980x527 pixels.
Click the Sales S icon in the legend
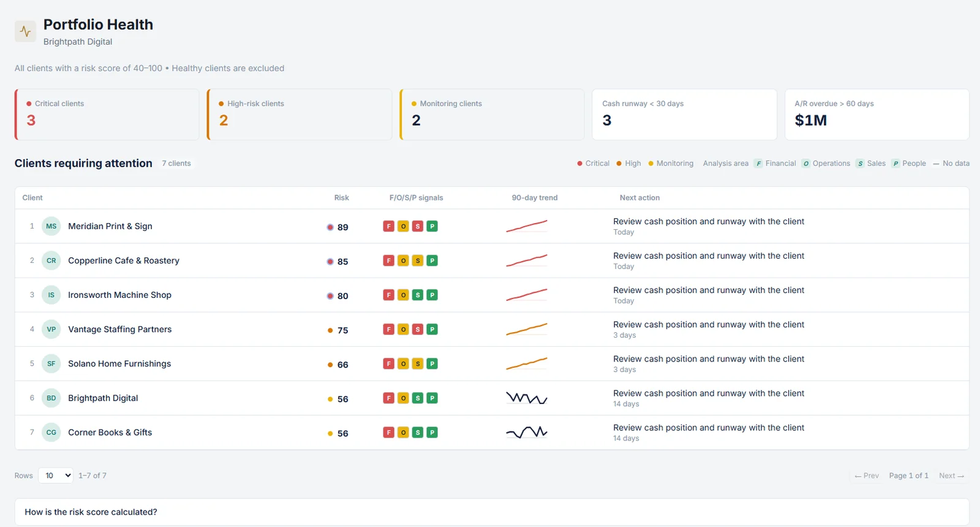pos(860,164)
